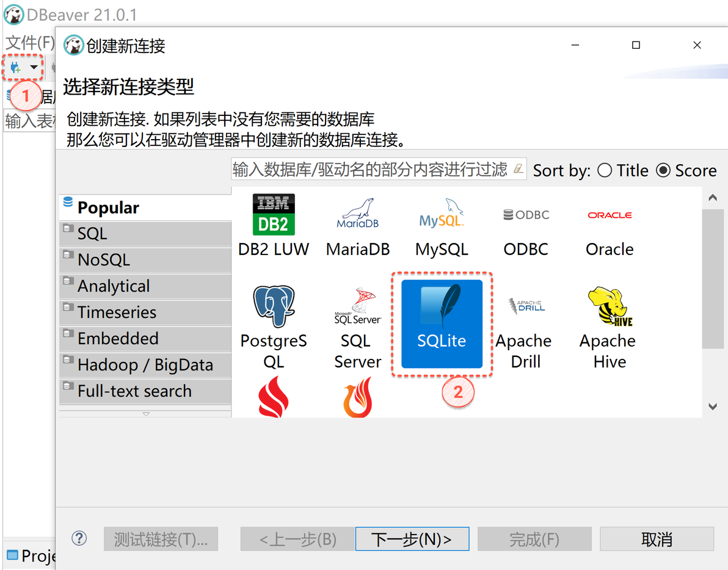
Task: Select the SQL Server icon
Action: tap(357, 306)
